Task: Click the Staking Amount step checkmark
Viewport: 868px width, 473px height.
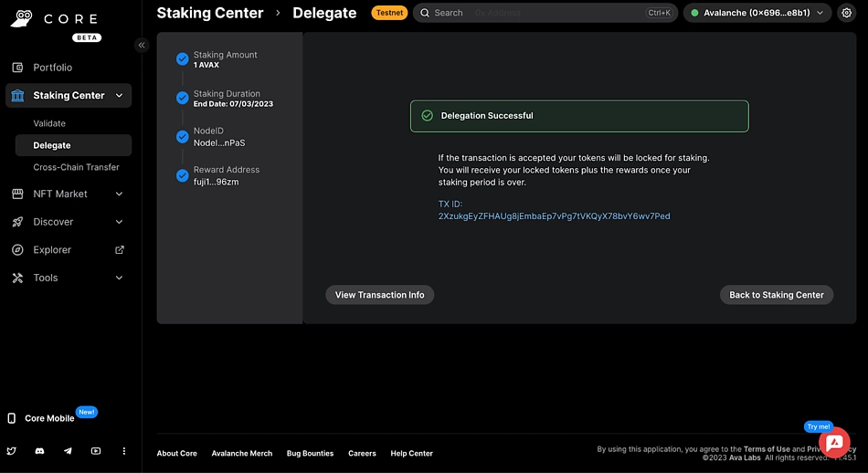Action: tap(183, 59)
